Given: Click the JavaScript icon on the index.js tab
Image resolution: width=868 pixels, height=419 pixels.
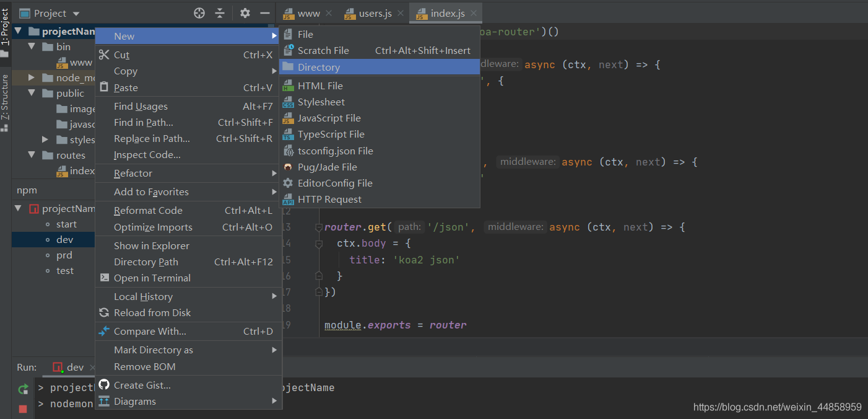Looking at the screenshot, I should [423, 12].
